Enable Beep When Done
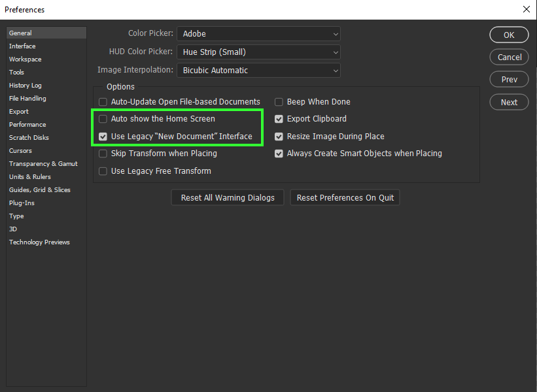Image resolution: width=537 pixels, height=392 pixels. pyautogui.click(x=279, y=102)
